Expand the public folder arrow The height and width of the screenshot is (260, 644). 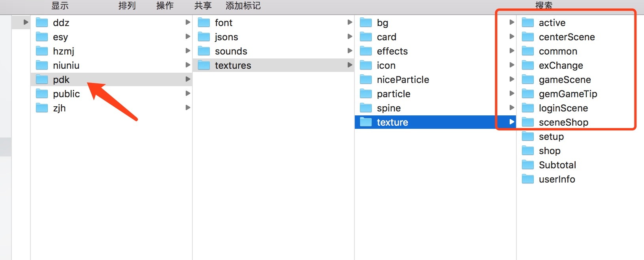(x=188, y=94)
